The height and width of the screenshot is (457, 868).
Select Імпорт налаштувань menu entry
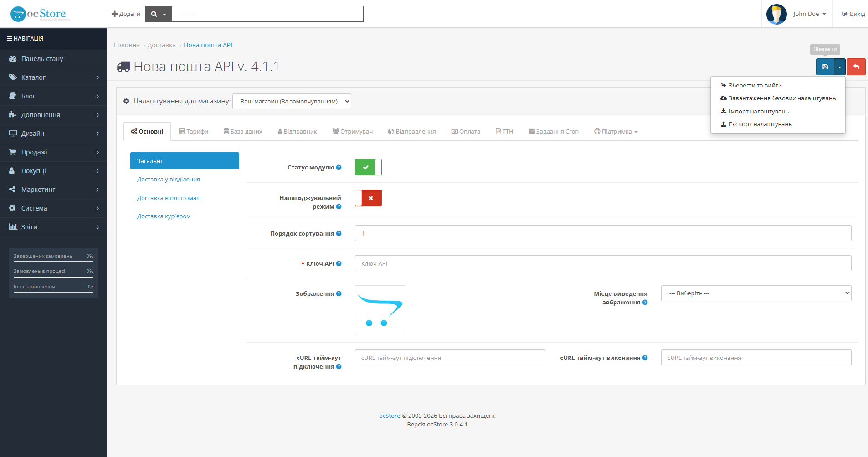(x=778, y=112)
